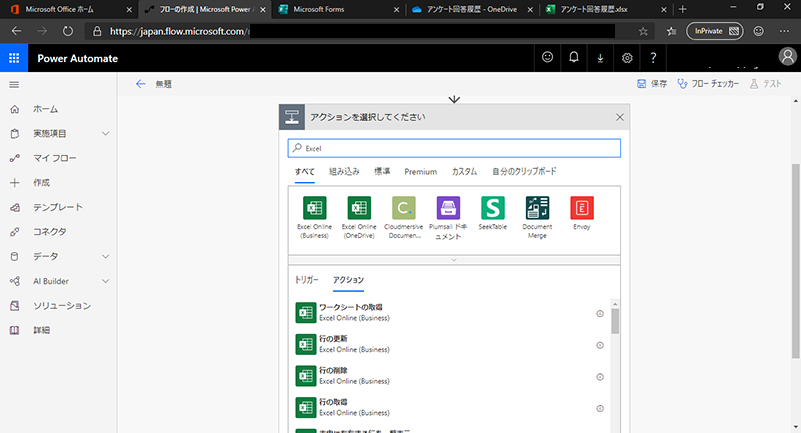
Task: Close the action selection panel
Action: [620, 117]
